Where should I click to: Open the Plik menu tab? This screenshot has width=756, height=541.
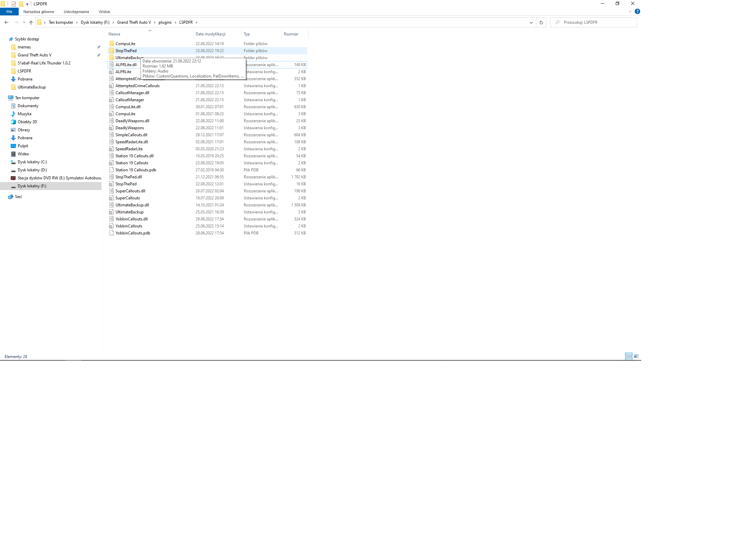pyautogui.click(x=9, y=12)
